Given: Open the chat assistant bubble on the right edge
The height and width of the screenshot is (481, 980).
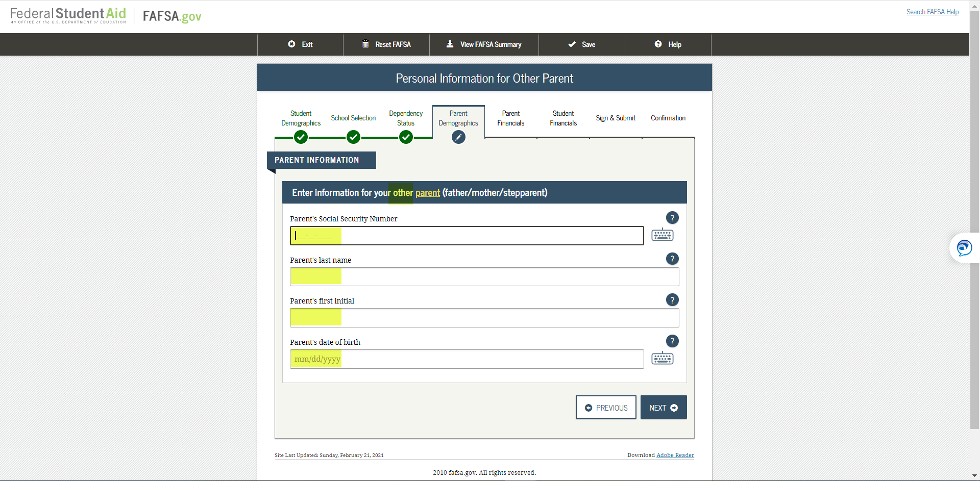Looking at the screenshot, I should tap(964, 248).
